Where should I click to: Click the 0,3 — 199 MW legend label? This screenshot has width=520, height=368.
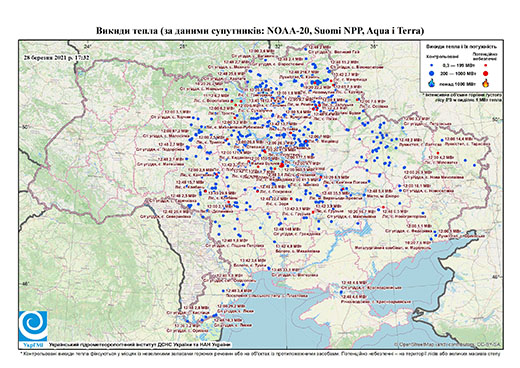point(457,66)
